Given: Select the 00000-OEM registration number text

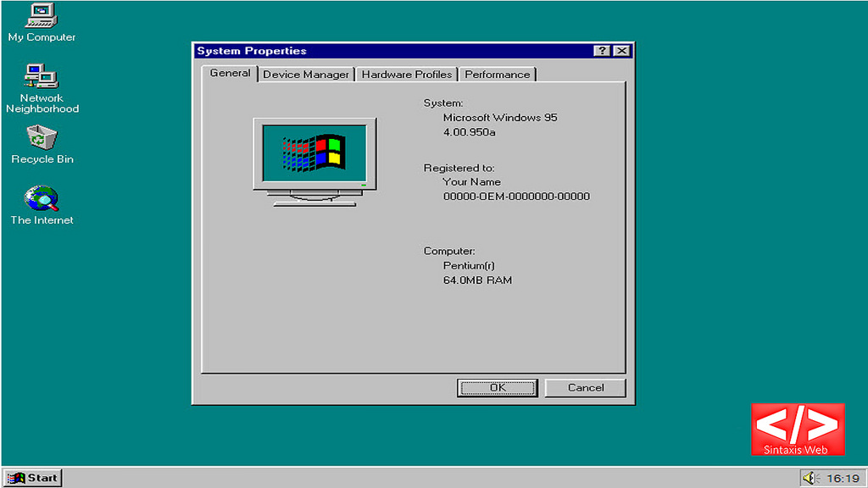Looking at the screenshot, I should point(517,196).
